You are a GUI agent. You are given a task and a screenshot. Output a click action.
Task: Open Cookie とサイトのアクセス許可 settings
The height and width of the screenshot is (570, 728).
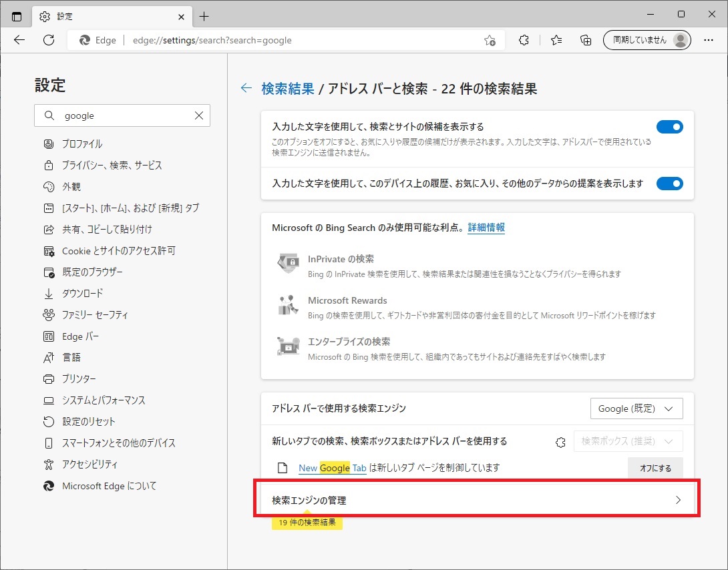[x=109, y=251]
